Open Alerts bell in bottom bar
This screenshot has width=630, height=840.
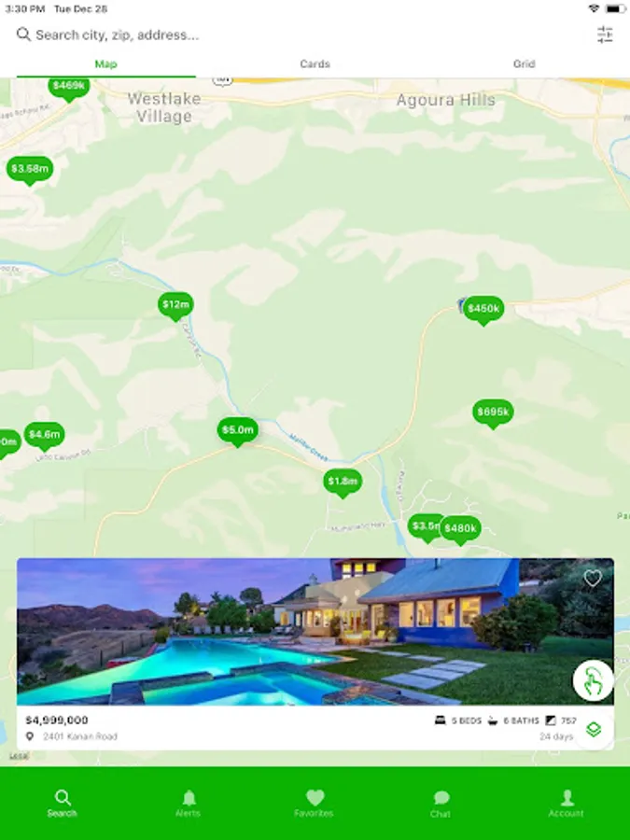[188, 803]
